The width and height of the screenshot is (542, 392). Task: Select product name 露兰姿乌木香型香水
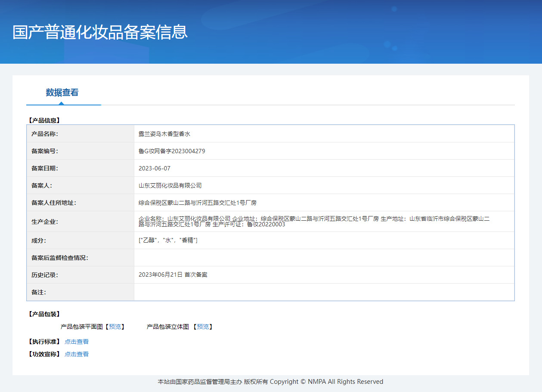164,134
